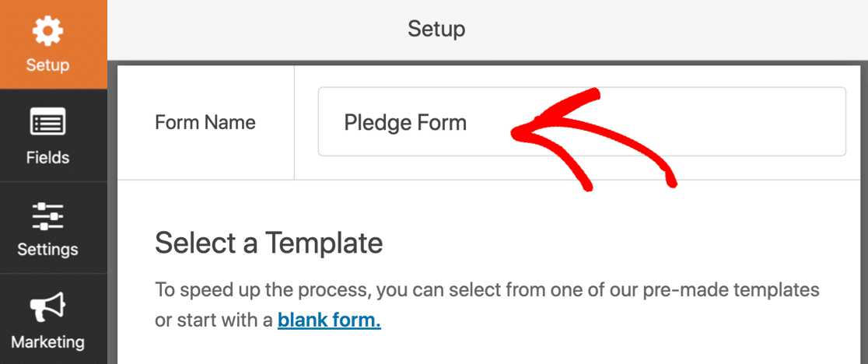Switch to the Marketing tab label
868x364 pixels.
(47, 341)
